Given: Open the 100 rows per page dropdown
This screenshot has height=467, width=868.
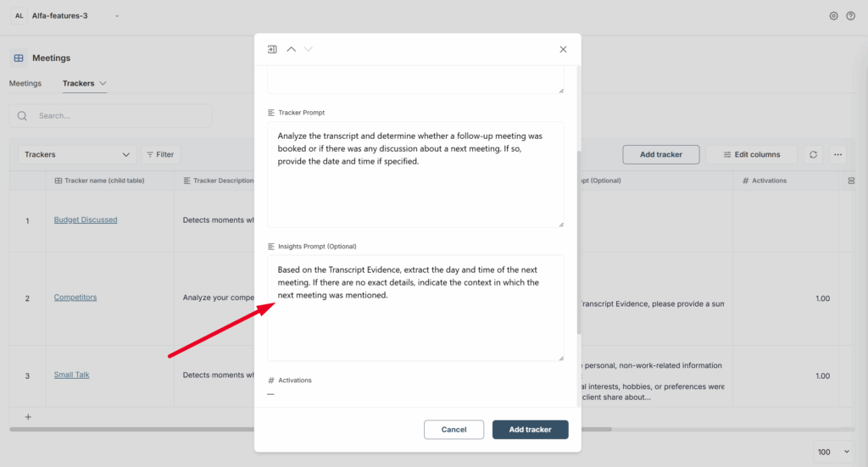Looking at the screenshot, I should (833, 452).
